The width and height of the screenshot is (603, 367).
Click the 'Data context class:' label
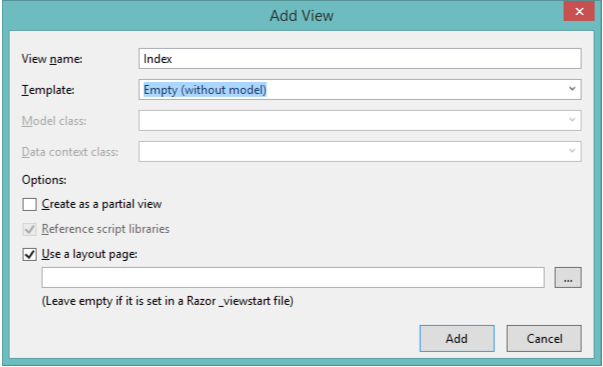click(70, 152)
